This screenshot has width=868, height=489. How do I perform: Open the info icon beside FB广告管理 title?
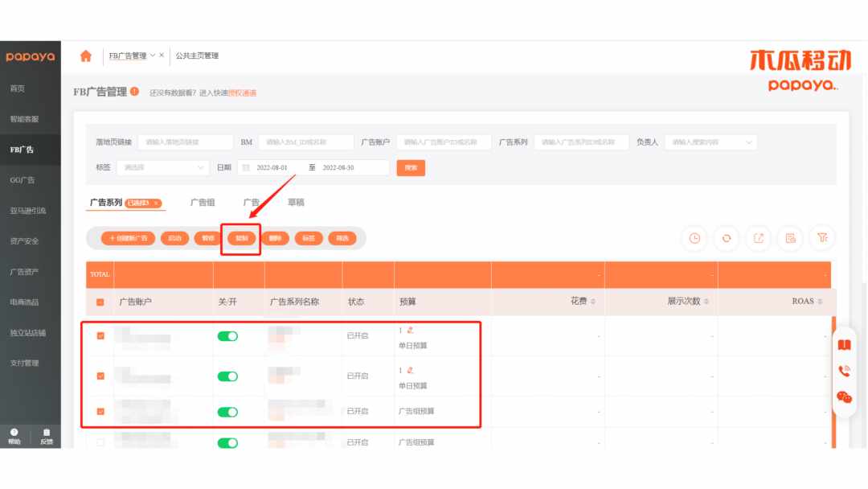tap(134, 92)
